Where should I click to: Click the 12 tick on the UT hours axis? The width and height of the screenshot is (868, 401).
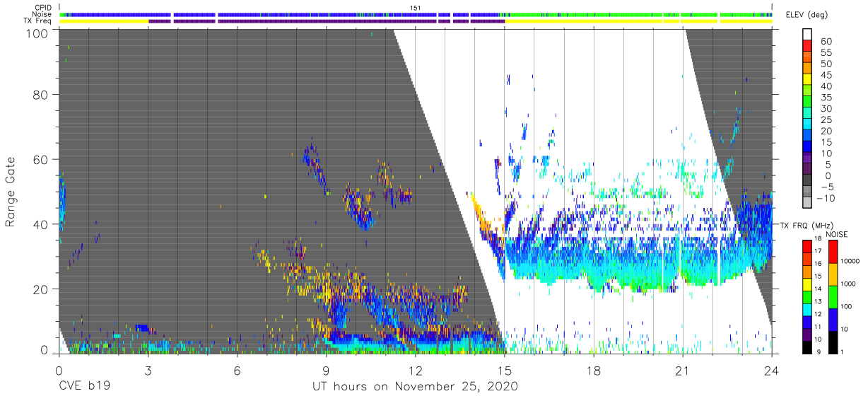pyautogui.click(x=415, y=370)
